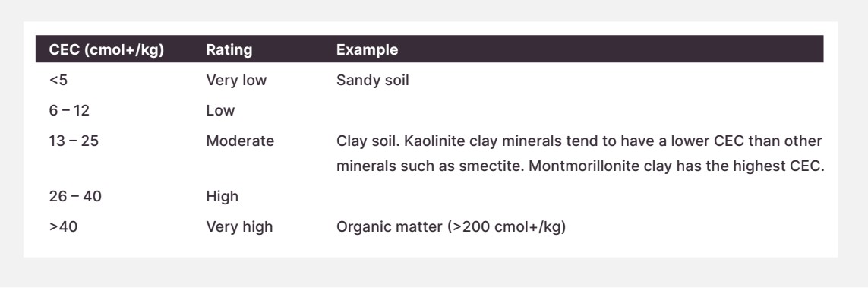This screenshot has height=288, width=868.
Task: Click the 26 – 40 CEC range
Action: coord(75,197)
